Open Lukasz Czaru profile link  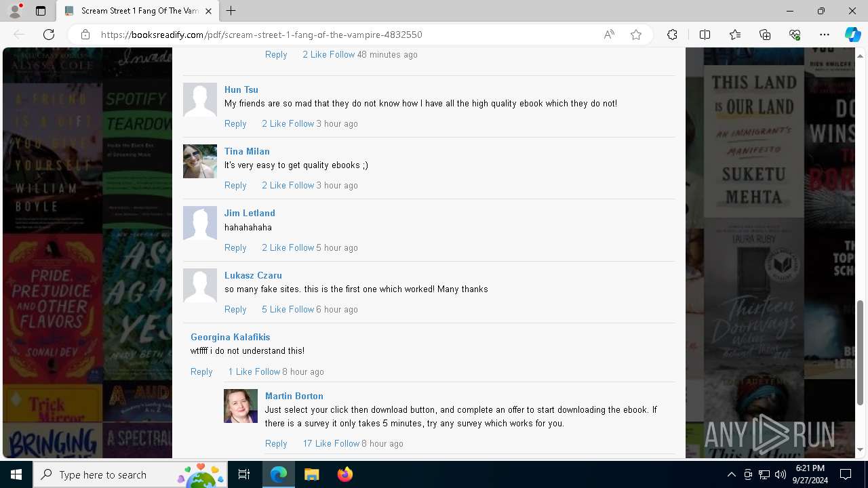tap(253, 275)
